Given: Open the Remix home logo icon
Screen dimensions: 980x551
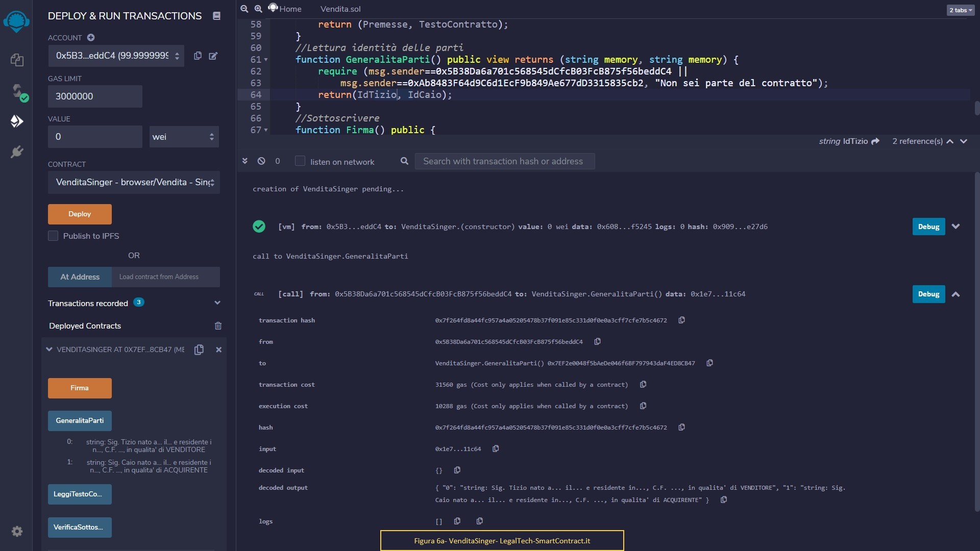Looking at the screenshot, I should [16, 21].
